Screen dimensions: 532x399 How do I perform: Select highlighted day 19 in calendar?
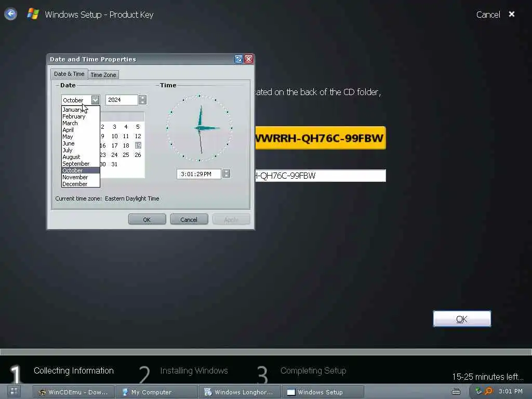(x=138, y=145)
